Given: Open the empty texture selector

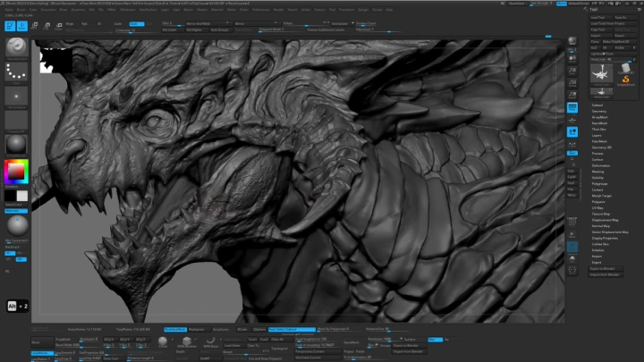Looking at the screenshot, I should (16, 121).
